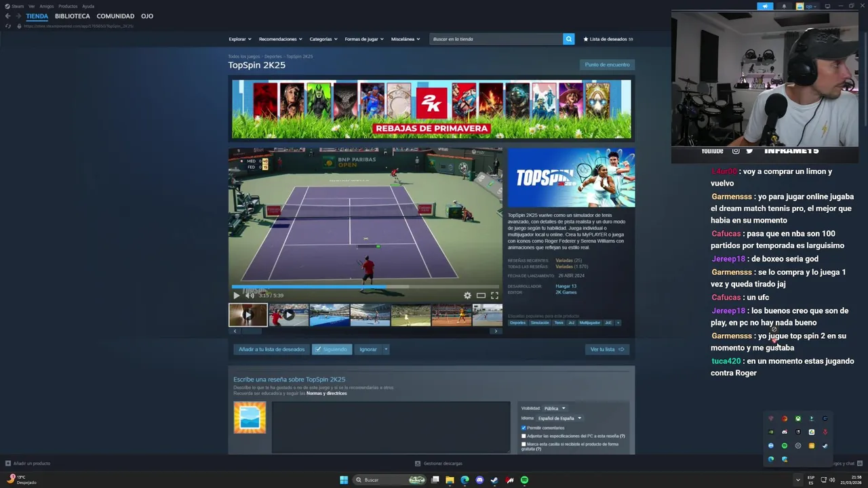Viewport: 868px width, 488px height.
Task: Click Añadir a tu lista de deseados
Action: [x=271, y=350]
